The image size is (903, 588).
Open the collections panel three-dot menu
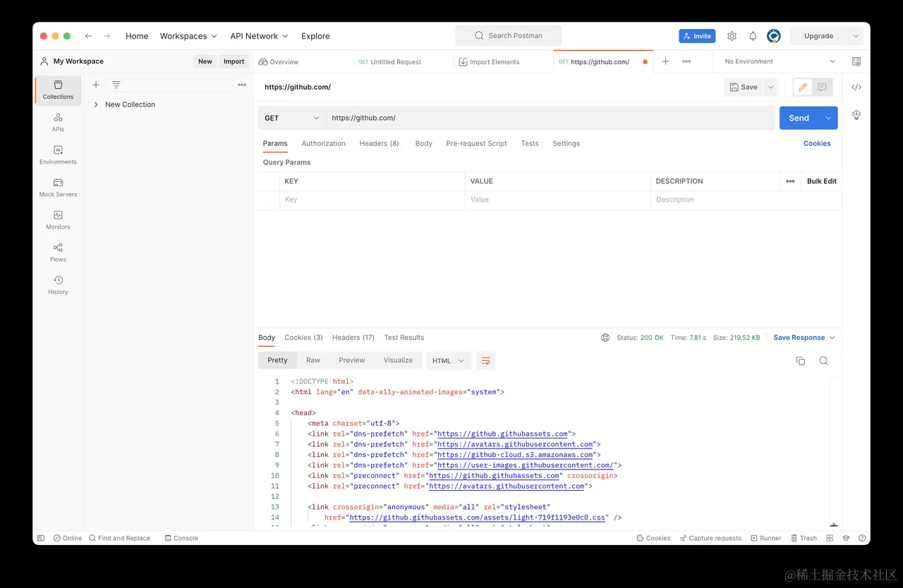[x=242, y=85]
